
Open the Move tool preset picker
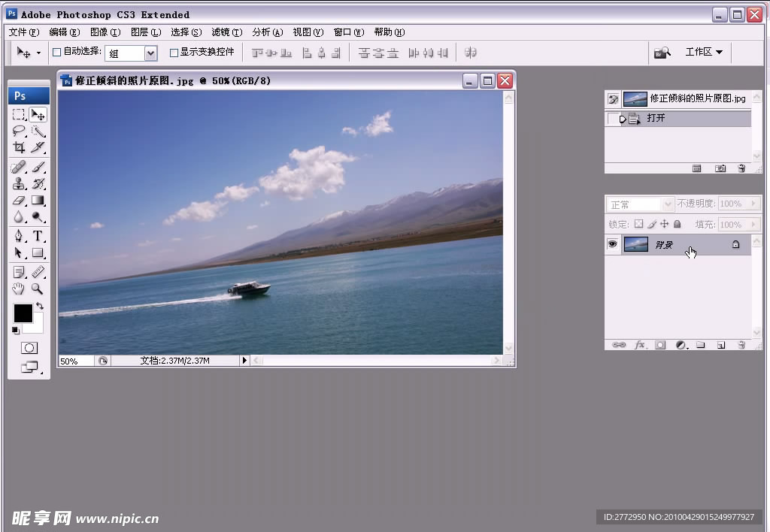click(39, 53)
